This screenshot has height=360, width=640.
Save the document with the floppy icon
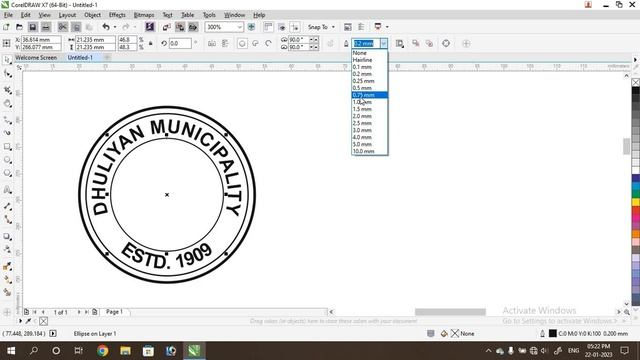pos(33,27)
